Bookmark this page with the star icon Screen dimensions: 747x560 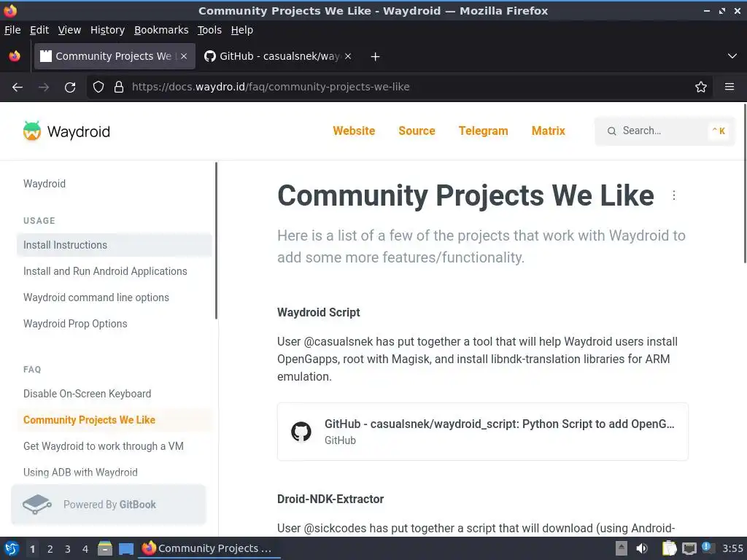(x=701, y=87)
